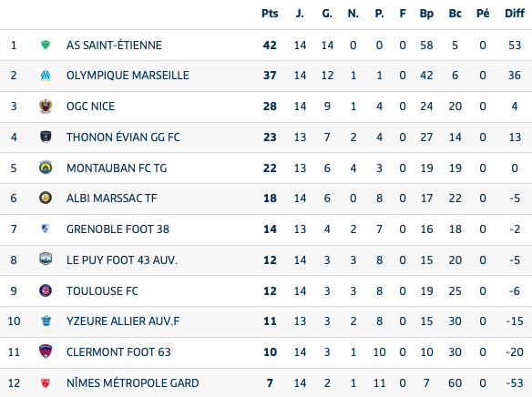Screen dimensions: 532x397
Task: Open the OLYMPIQUE MARSEILLE team name
Action: coord(128,76)
